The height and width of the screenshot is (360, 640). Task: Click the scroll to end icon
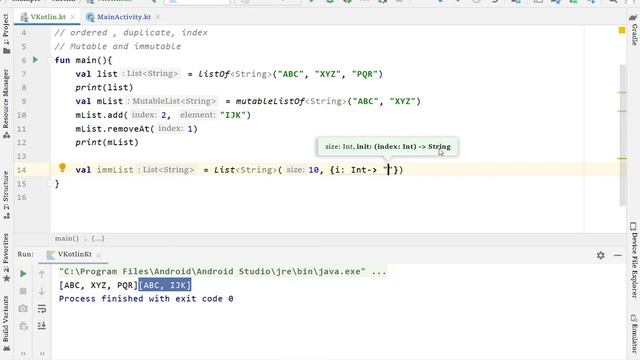tap(42, 326)
